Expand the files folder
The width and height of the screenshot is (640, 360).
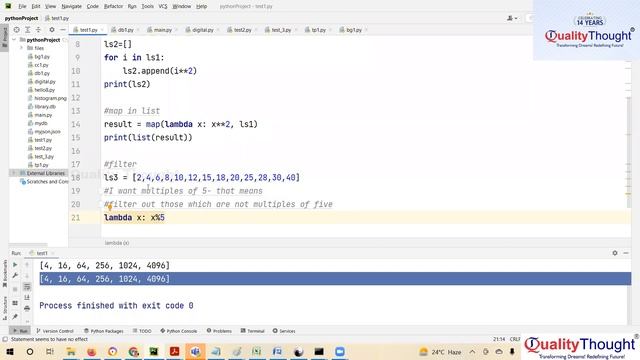coord(22,48)
